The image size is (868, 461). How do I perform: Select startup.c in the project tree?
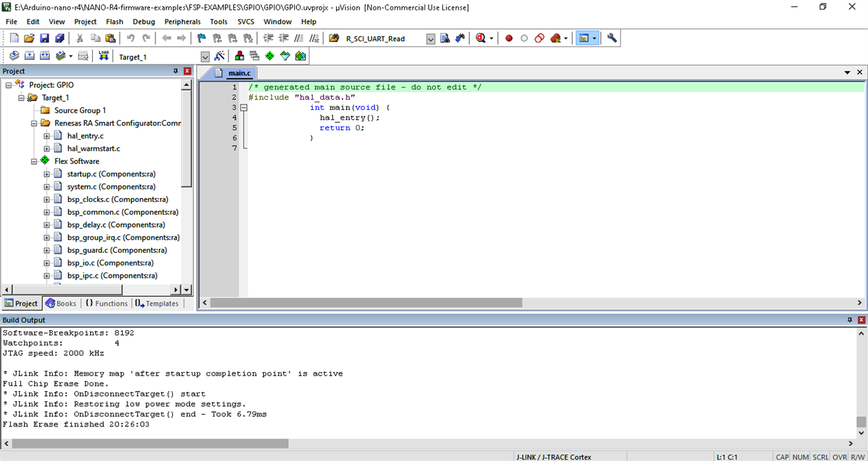coord(111,174)
